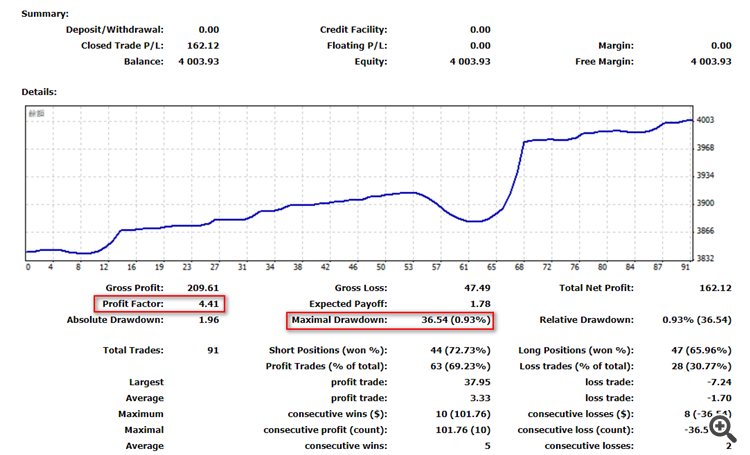Click the Total Trades label
This screenshot has height=455, width=750.
(133, 350)
